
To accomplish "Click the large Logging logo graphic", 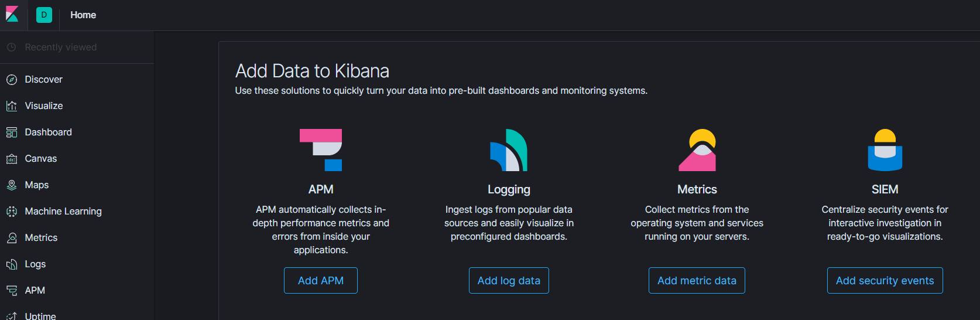I will (x=509, y=150).
